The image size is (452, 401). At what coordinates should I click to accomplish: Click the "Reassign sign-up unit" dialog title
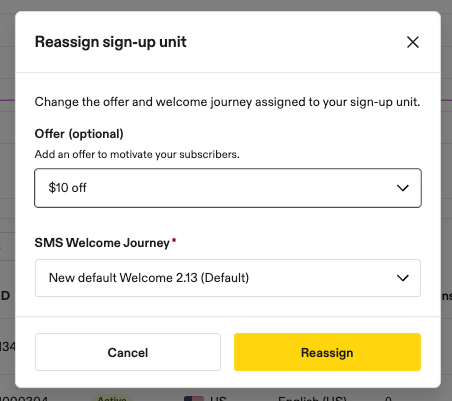point(111,42)
